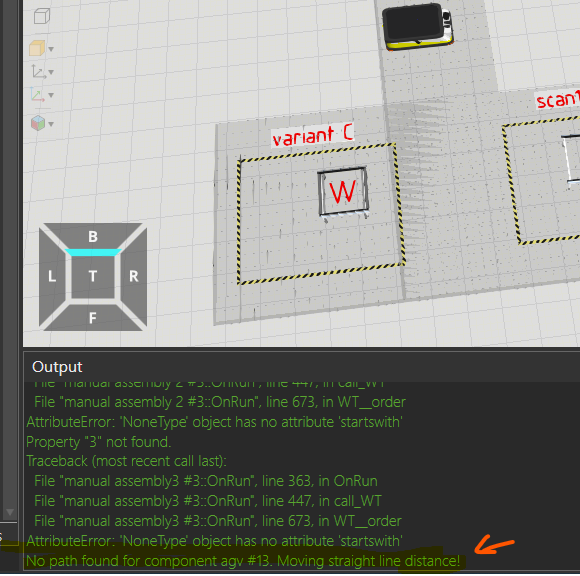
Task: Click the first AttributeError 'startswith' message above 'Property "3" not found.'
Action: tap(214, 422)
